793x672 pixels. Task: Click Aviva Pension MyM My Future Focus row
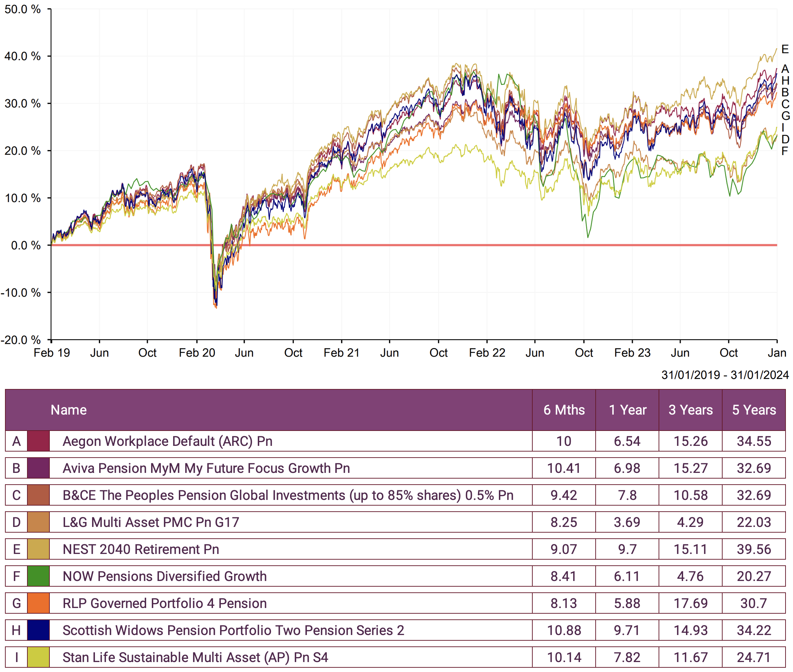[395, 468]
